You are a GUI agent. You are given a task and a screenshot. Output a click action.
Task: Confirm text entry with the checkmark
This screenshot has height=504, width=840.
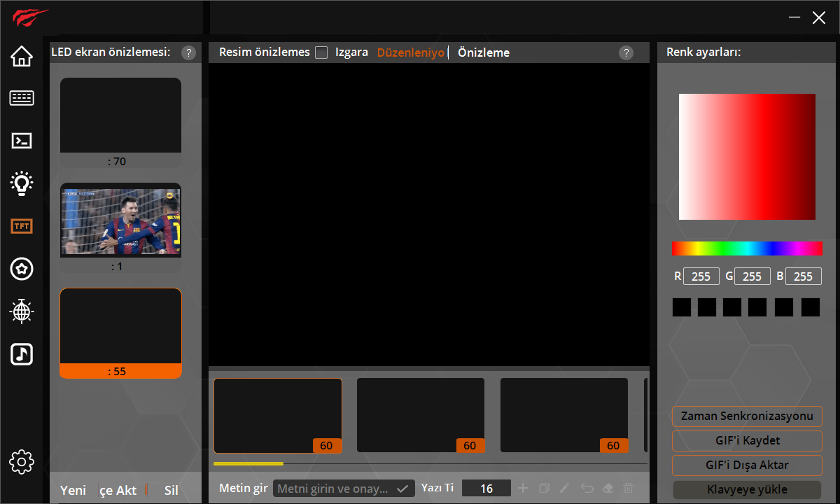[x=403, y=488]
